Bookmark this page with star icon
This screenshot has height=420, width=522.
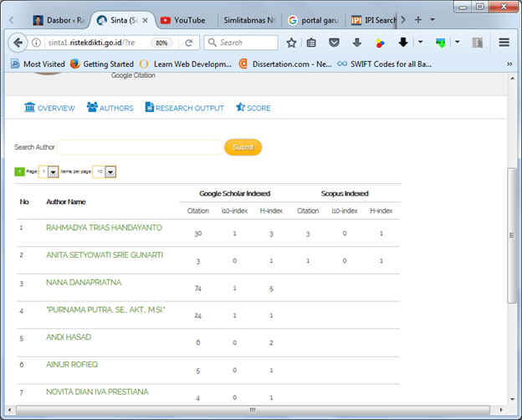(x=291, y=43)
